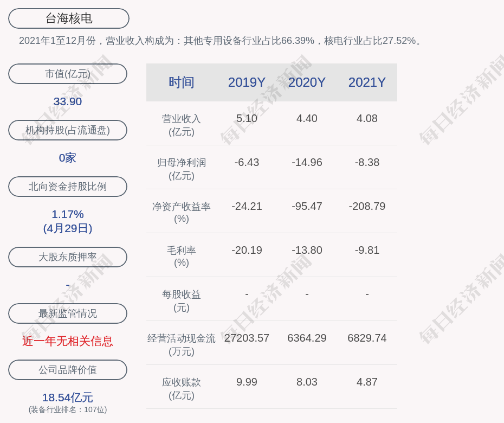
Task: Click the revenue composition summary sentence
Action: [x=220, y=41]
